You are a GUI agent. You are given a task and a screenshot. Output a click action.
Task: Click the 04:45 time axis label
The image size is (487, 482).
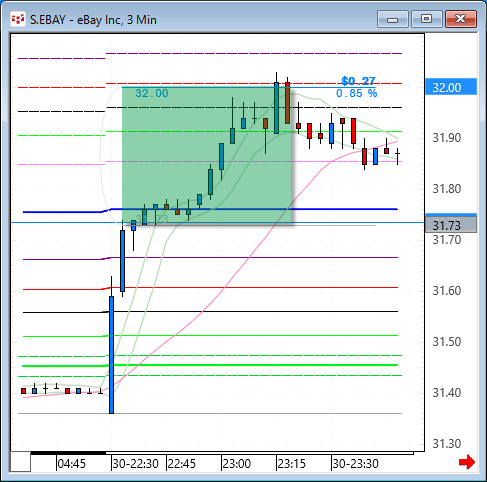pyautogui.click(x=71, y=464)
